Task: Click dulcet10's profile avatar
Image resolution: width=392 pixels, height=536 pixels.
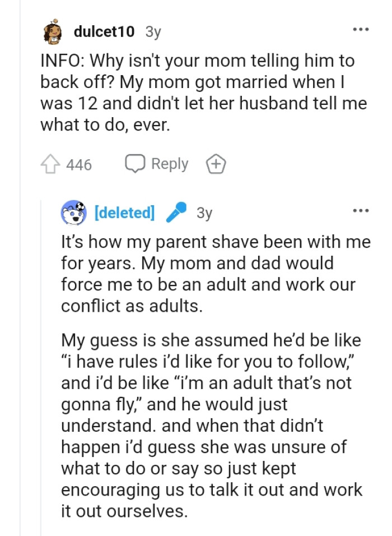Action: [x=52, y=32]
